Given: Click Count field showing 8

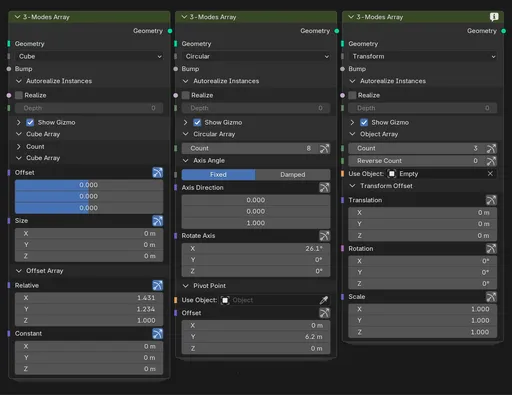Looking at the screenshot, I should pos(250,148).
